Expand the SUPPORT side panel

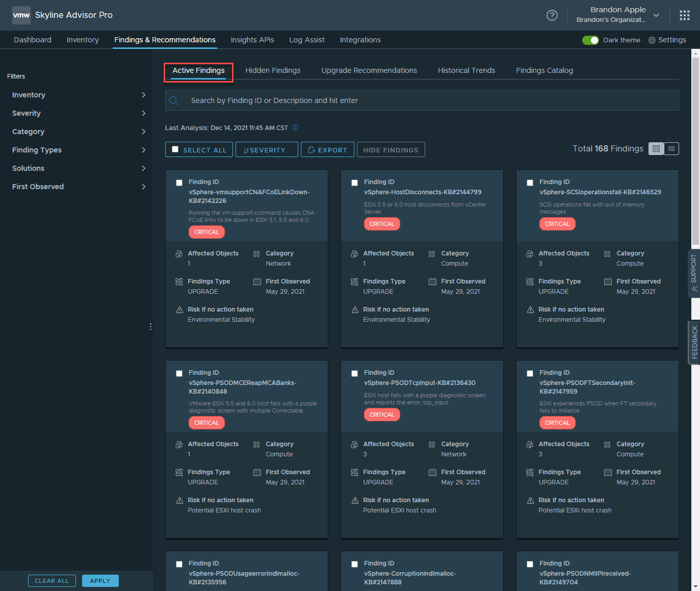pyautogui.click(x=694, y=273)
